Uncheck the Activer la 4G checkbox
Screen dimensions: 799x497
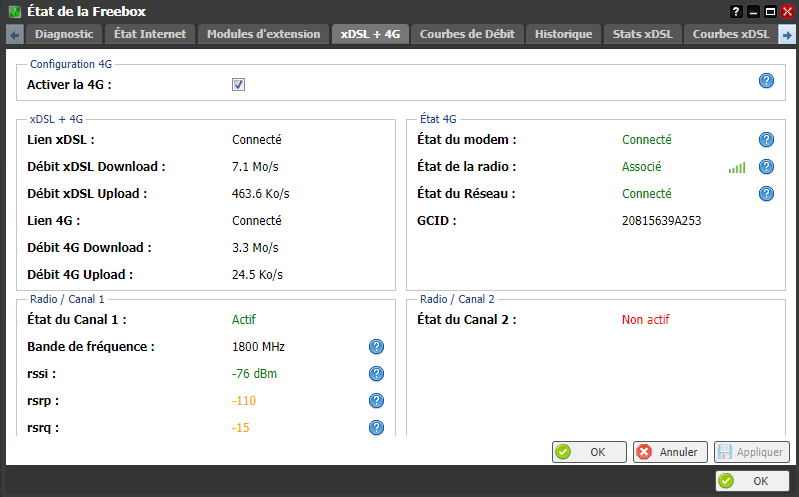pyautogui.click(x=238, y=85)
